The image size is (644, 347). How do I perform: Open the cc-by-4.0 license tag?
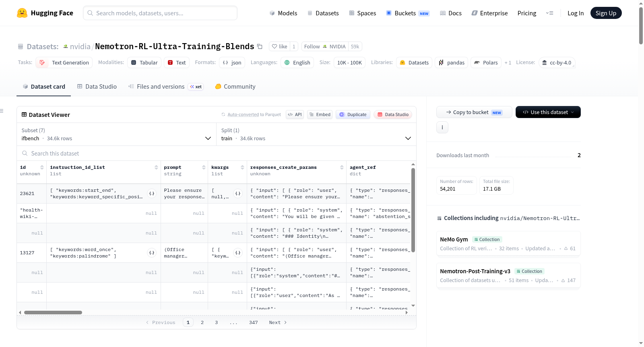click(x=557, y=62)
